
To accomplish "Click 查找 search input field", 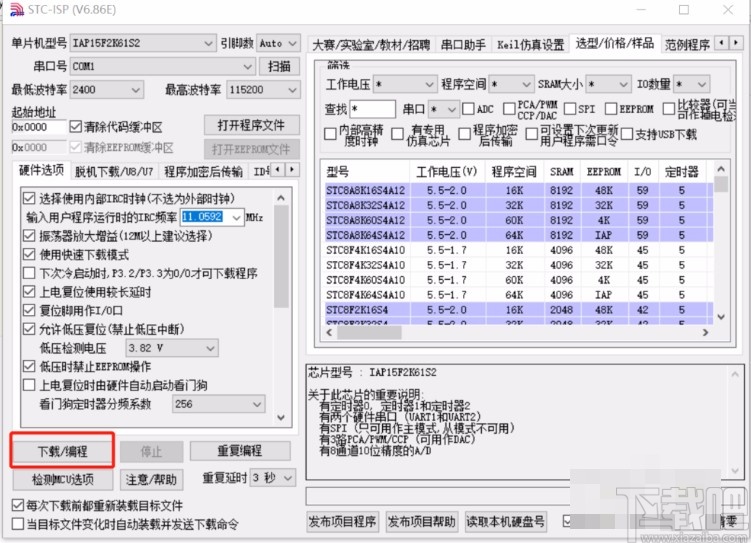I will click(373, 109).
